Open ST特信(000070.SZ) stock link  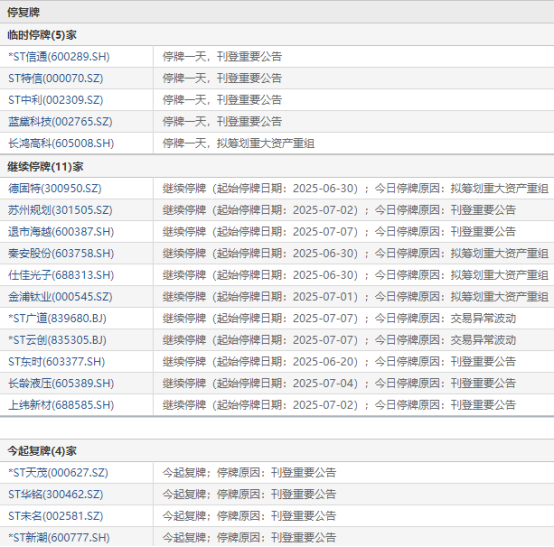56,78
